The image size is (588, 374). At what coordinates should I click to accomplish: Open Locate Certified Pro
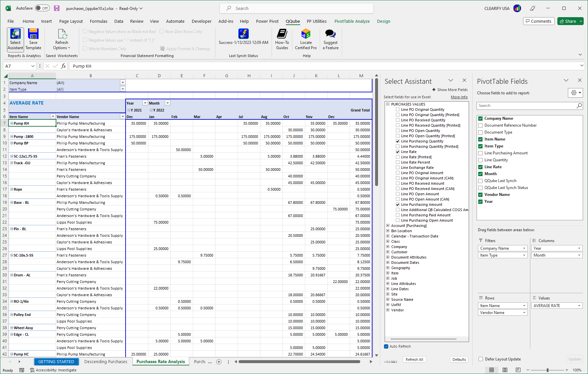(306, 39)
